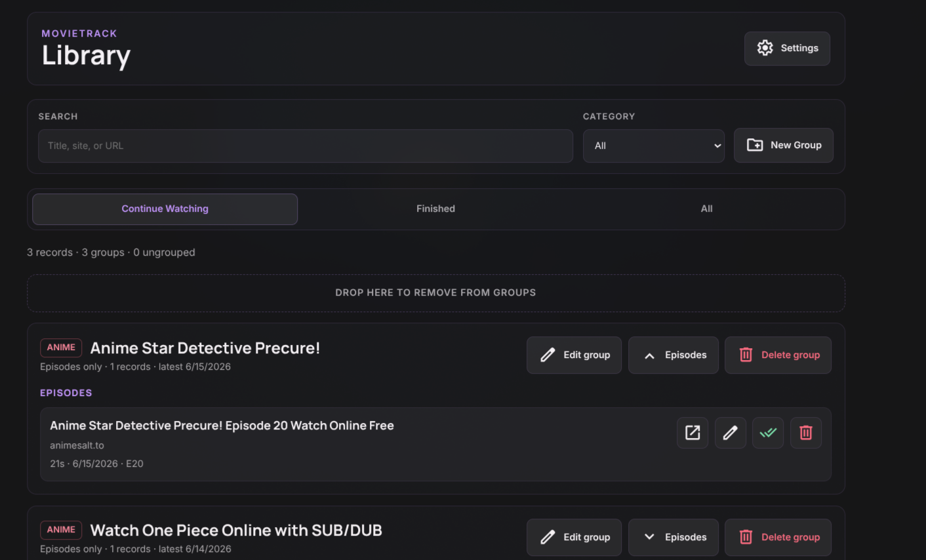This screenshot has height=560, width=926.
Task: Open the Category dropdown showing All
Action: pyautogui.click(x=654, y=146)
